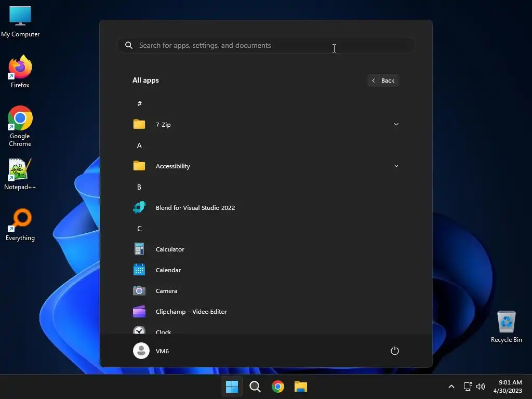Image resolution: width=532 pixels, height=399 pixels.
Task: Select the Accessibility label text
Action: point(172,166)
